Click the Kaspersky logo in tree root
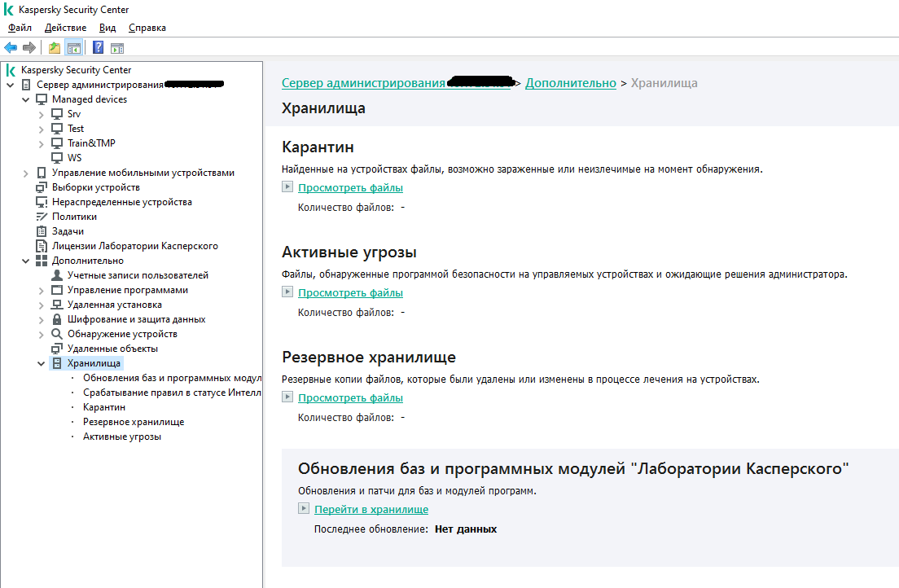 click(x=11, y=70)
